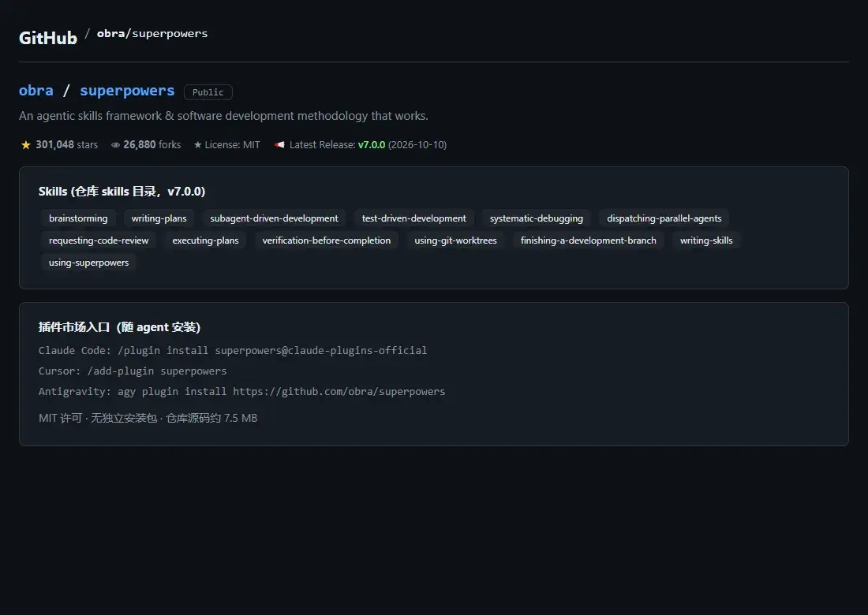Screen dimensions: 868x615
Task: Select the executing-plans skill tag
Action: pos(205,240)
